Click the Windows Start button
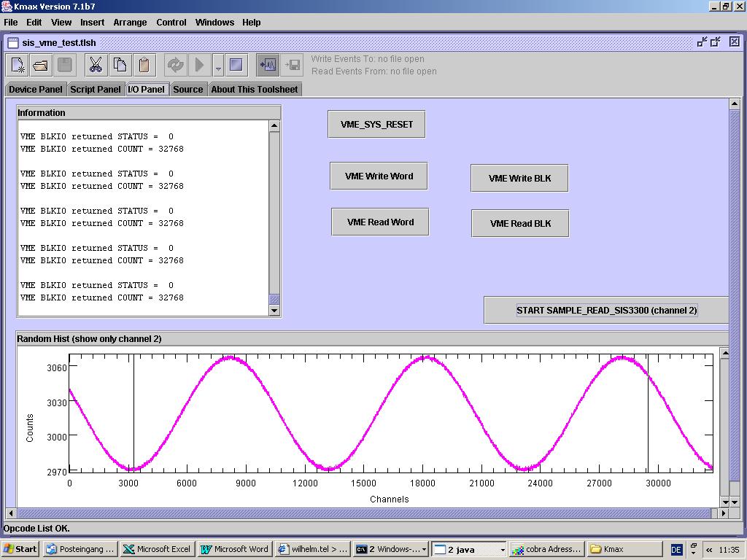This screenshot has width=747, height=560. point(20,549)
